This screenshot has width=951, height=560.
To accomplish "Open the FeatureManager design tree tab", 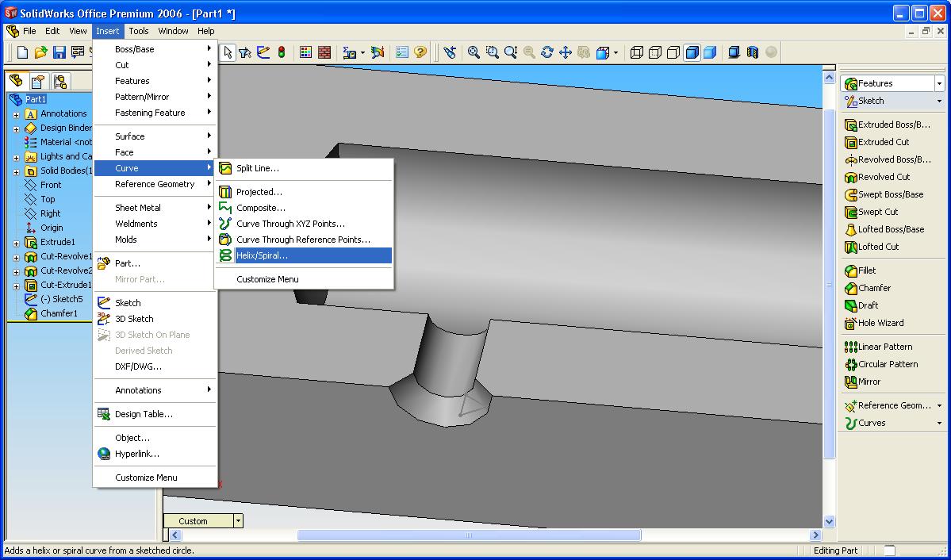I will click(17, 81).
